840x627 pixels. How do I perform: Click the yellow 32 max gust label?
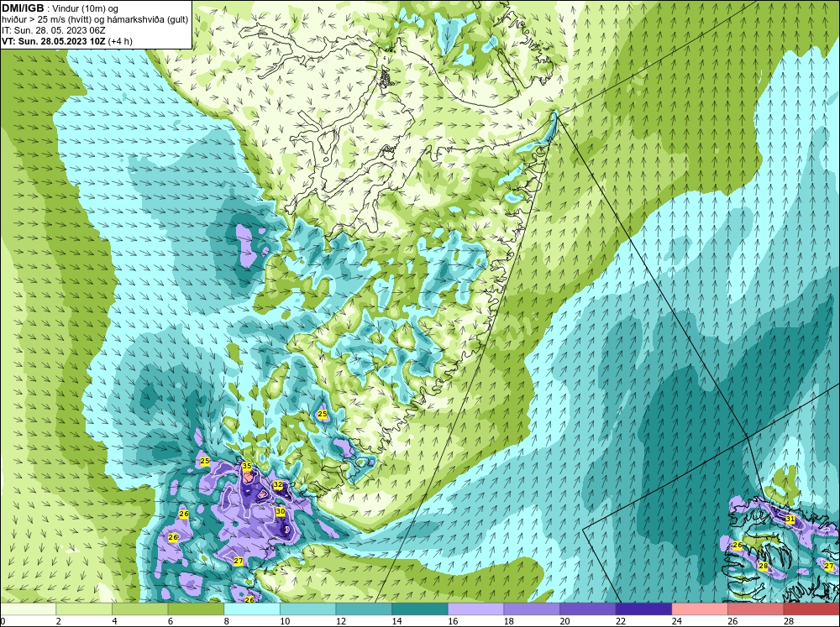277,484
